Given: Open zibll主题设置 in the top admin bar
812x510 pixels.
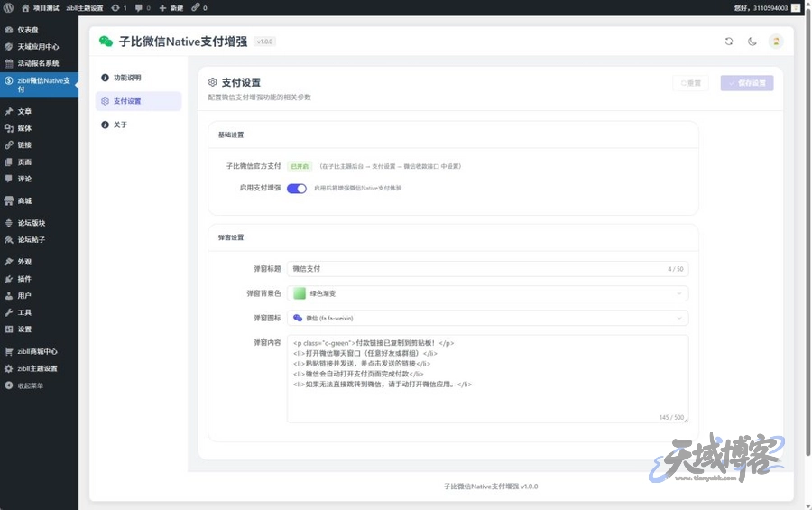Looking at the screenshot, I should coord(85,8).
